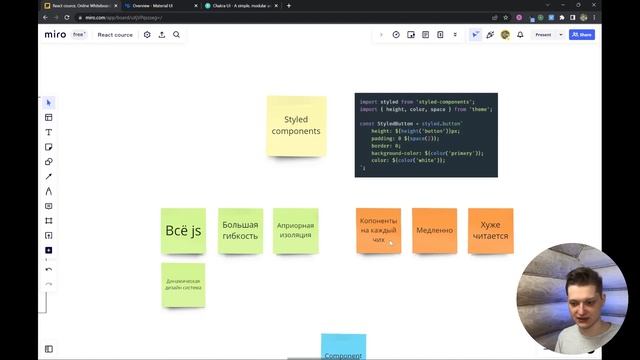
Task: Go back in browser history
Action: pyautogui.click(x=45, y=18)
